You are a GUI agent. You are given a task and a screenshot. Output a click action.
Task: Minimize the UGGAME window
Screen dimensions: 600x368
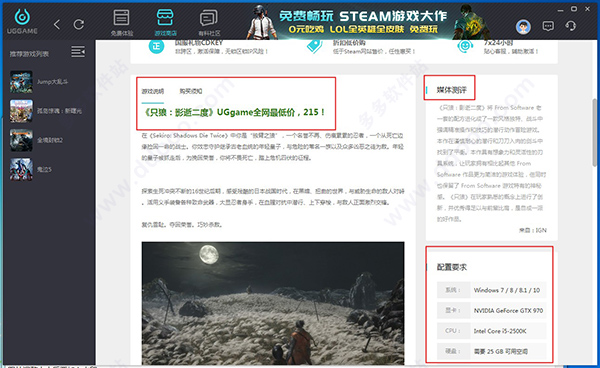pos(560,9)
